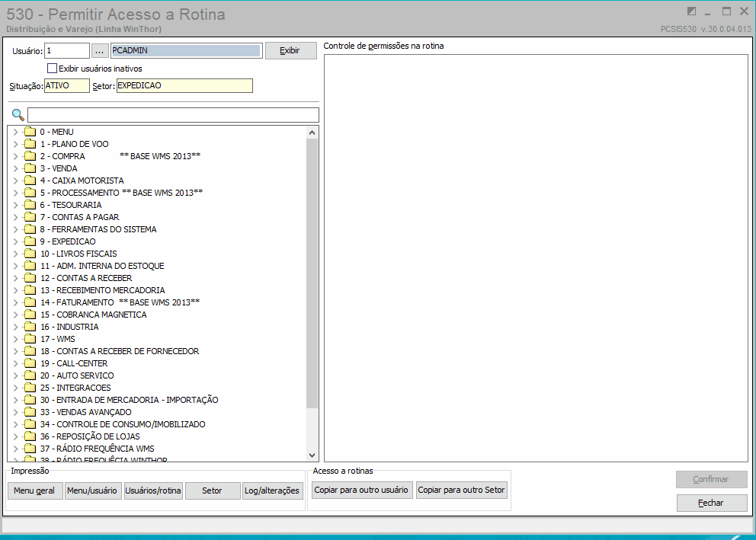
Task: Click folder icon of 17 - WMS
Action: coord(30,339)
